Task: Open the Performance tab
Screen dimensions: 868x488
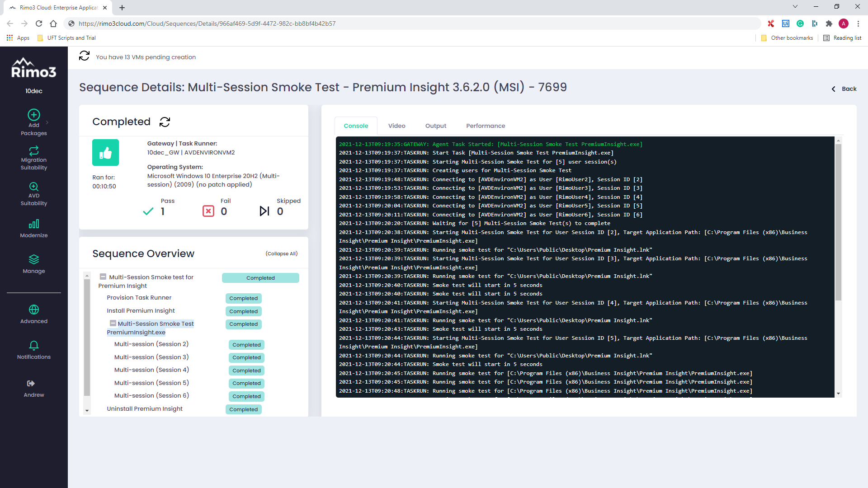Action: 486,126
